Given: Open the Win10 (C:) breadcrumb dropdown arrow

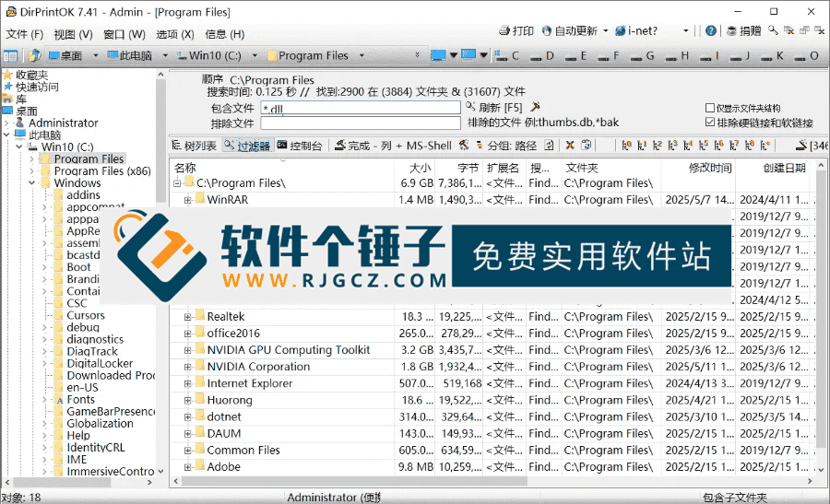Looking at the screenshot, I should click(255, 55).
